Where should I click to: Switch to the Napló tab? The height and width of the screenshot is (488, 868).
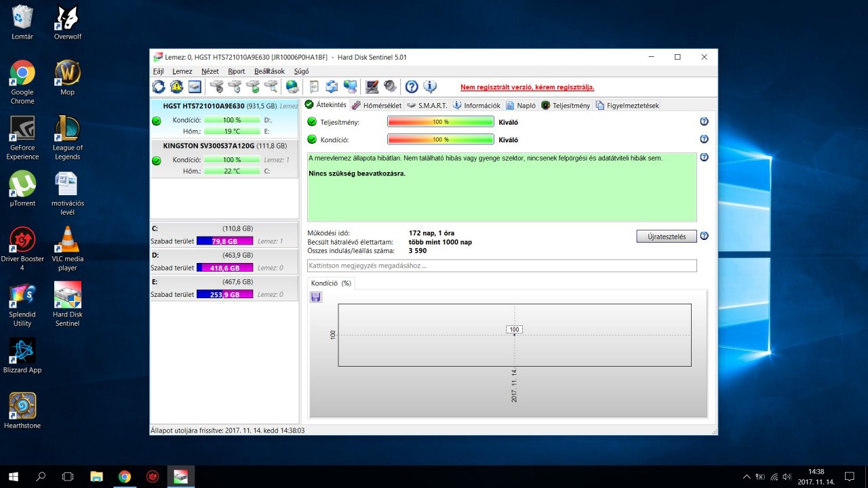(521, 106)
